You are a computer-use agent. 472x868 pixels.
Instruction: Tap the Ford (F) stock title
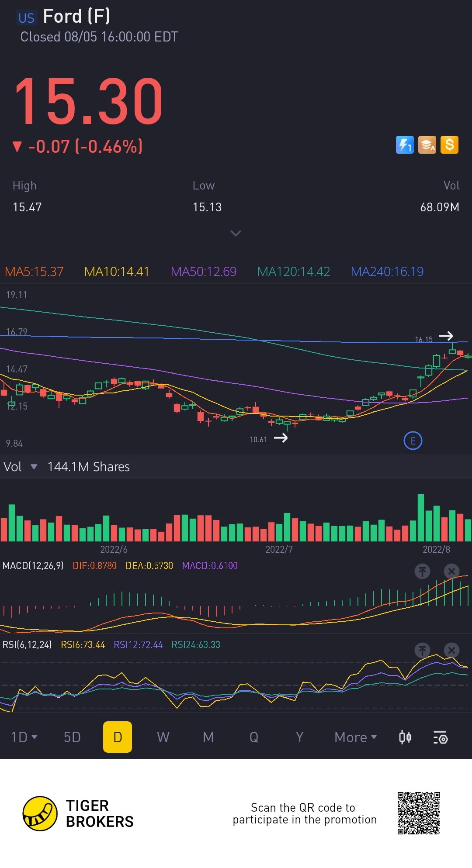pos(76,17)
